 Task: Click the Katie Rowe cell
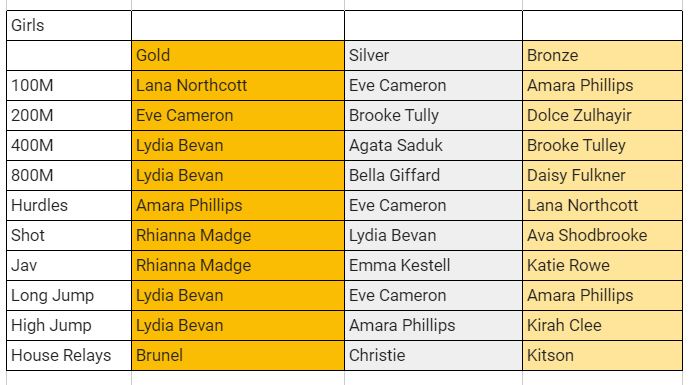tap(602, 265)
